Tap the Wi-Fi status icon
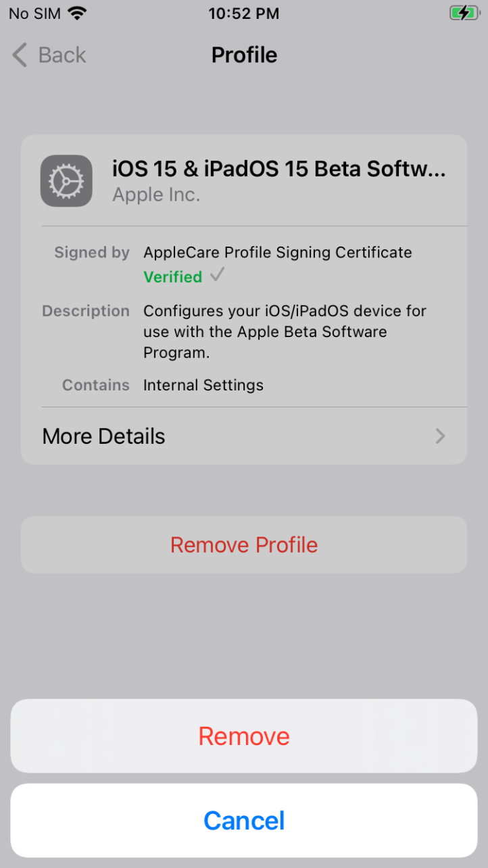The width and height of the screenshot is (488, 868). pos(78,13)
